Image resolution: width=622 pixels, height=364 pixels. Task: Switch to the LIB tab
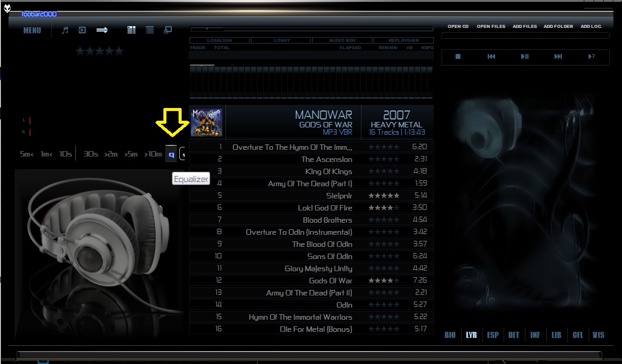tap(556, 335)
